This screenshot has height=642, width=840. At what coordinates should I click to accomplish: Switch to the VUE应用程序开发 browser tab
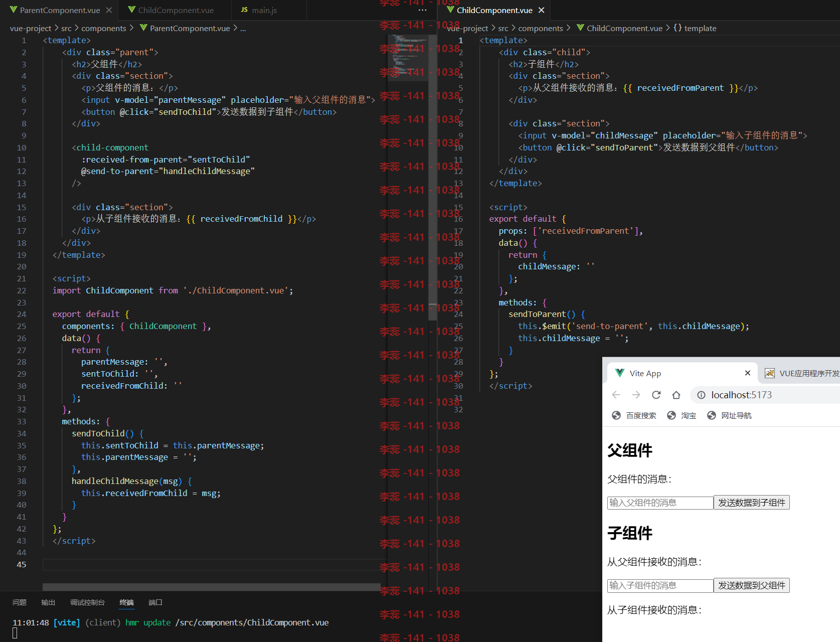(x=801, y=373)
